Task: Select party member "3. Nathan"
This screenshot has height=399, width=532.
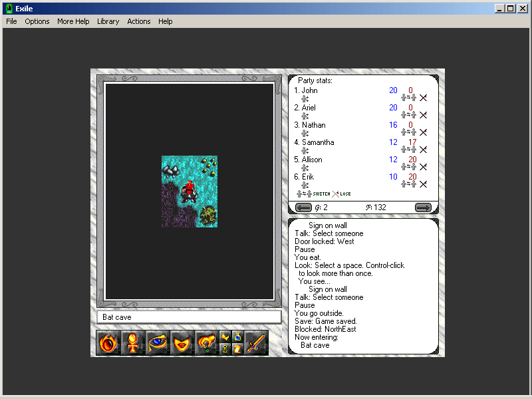Action: (310, 125)
